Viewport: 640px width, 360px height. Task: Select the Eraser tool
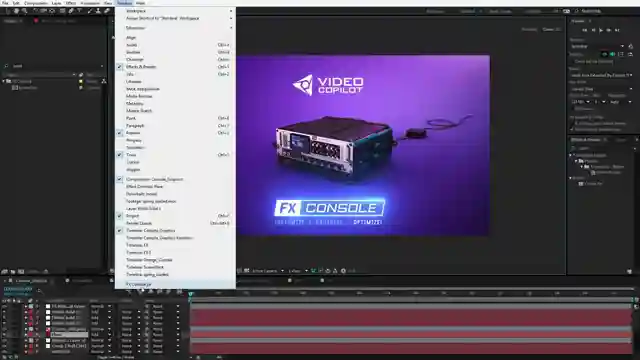click(x=107, y=11)
